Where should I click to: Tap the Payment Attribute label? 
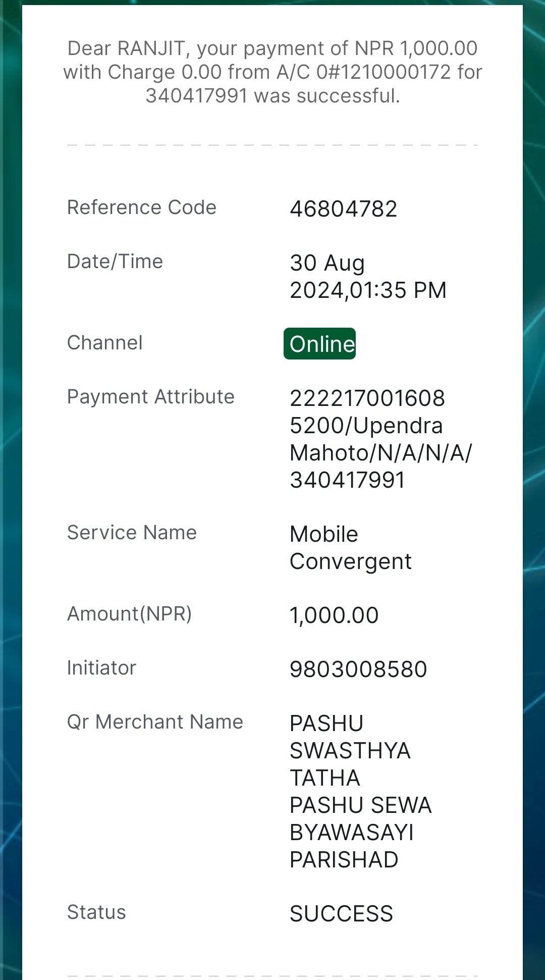(x=151, y=397)
